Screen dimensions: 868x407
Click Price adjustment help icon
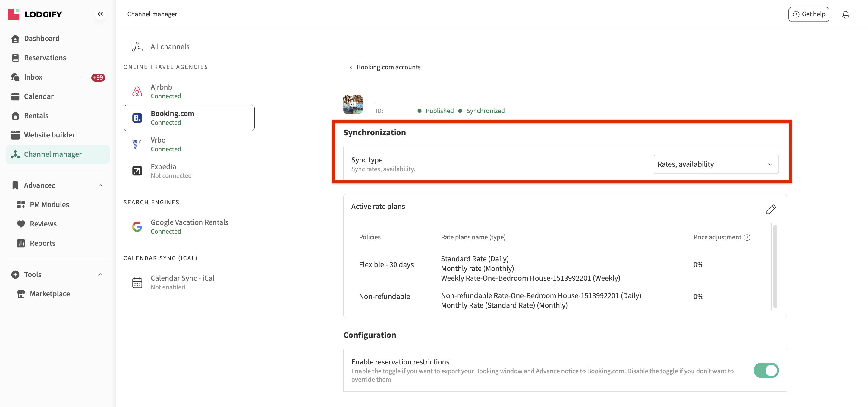[x=747, y=238]
